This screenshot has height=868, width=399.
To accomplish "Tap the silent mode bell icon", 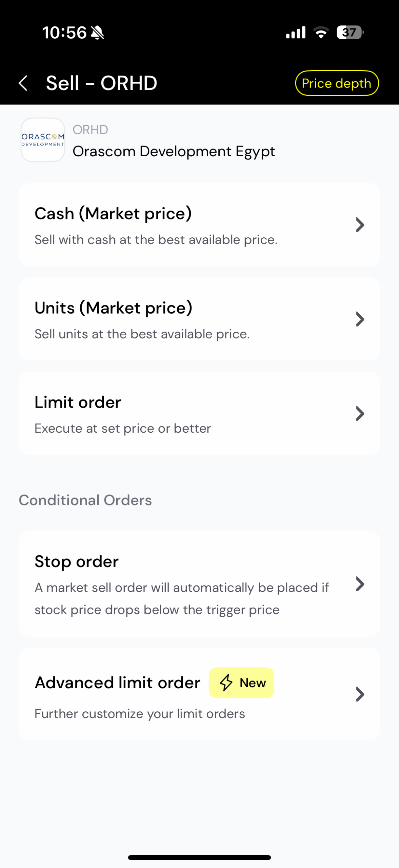I will (x=98, y=33).
